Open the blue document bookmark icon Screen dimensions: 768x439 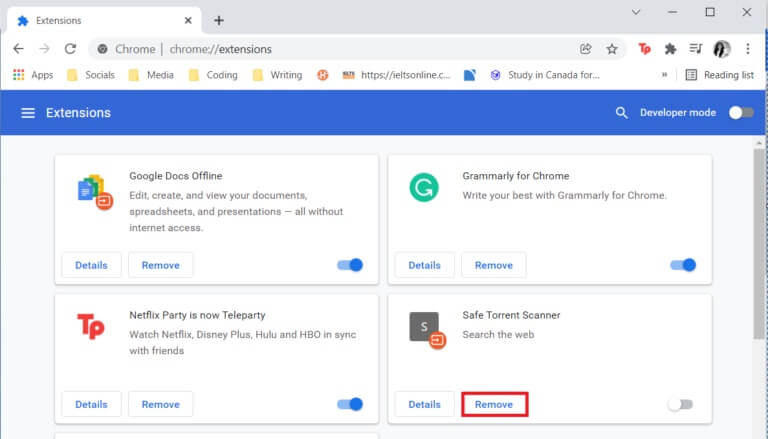click(470, 75)
